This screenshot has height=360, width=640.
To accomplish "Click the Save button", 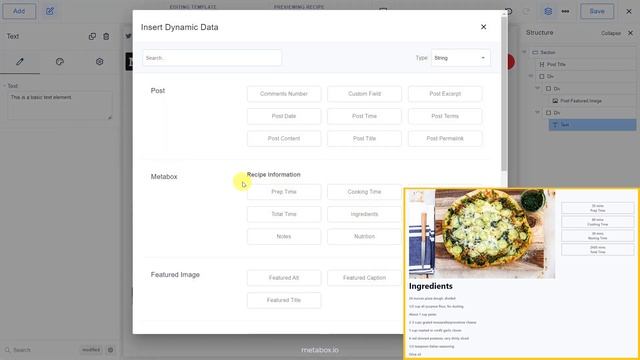I will click(x=597, y=11).
